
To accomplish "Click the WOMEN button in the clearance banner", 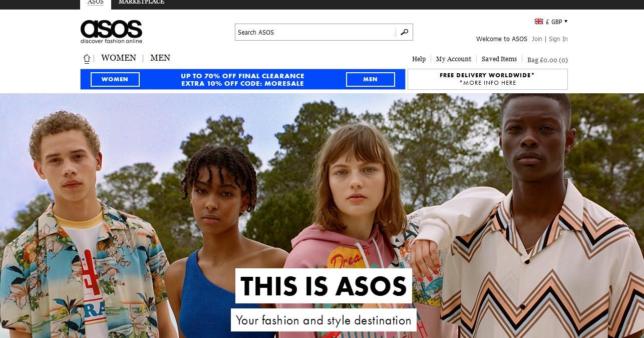I will [115, 79].
